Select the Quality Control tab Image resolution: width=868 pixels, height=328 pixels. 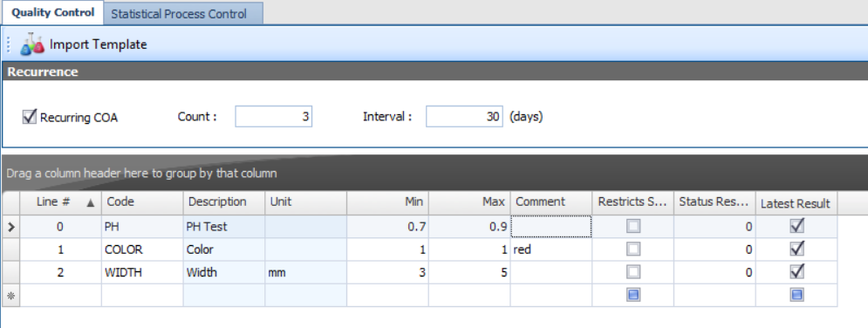[x=53, y=13]
